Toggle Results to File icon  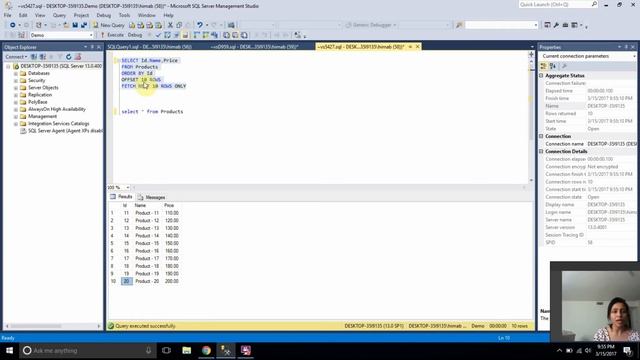pos(244,35)
